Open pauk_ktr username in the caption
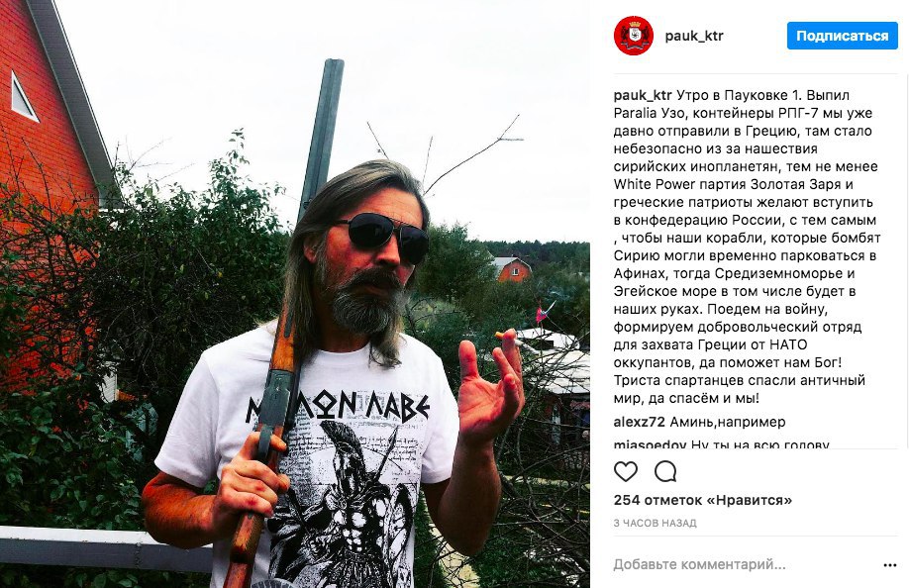Image resolution: width=909 pixels, height=588 pixels. (x=643, y=96)
